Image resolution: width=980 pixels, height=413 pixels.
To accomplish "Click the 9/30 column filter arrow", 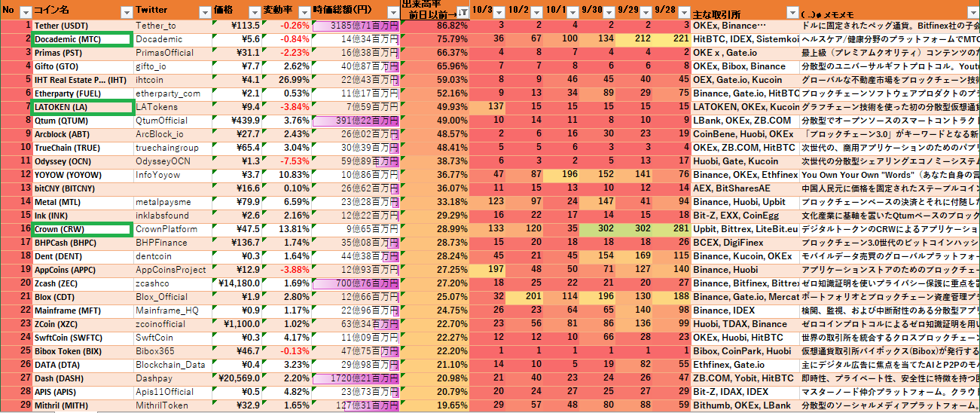I will pos(609,13).
